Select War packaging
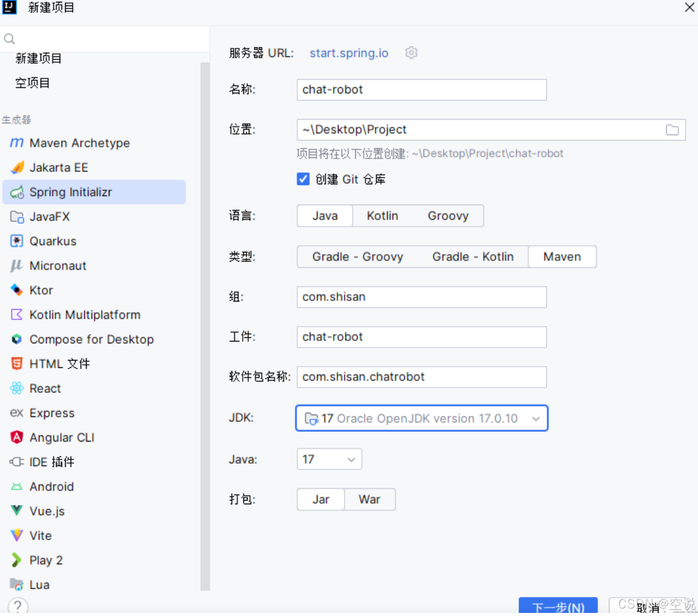Screen dimensions: 698x616 [369, 499]
